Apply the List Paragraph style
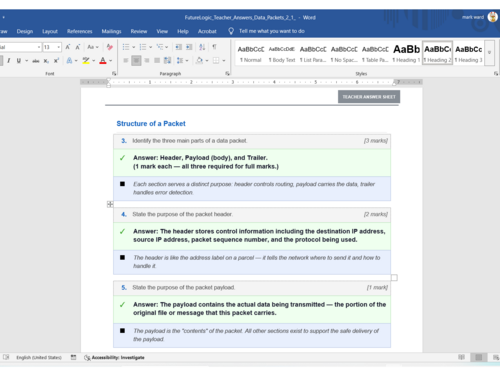500x375 pixels. [x=313, y=53]
